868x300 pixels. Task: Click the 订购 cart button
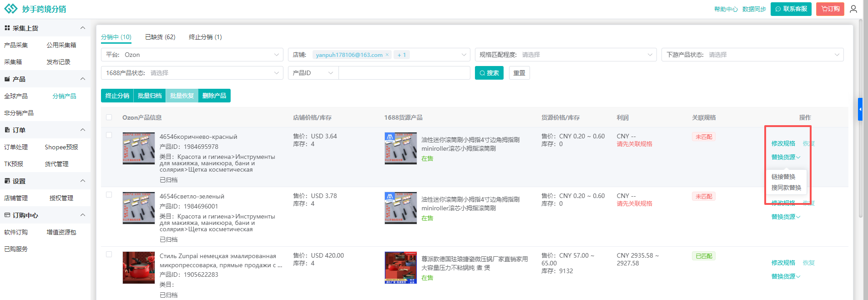[830, 9]
